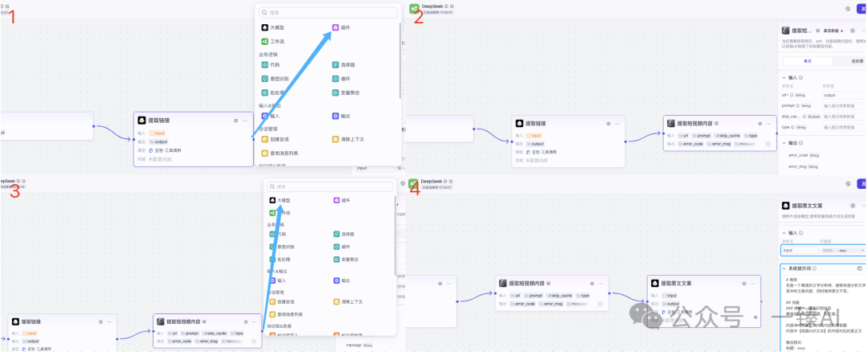The image size is (868, 352).
Task: Add 创建会话 node in screenshot 1 menu
Action: point(275,140)
